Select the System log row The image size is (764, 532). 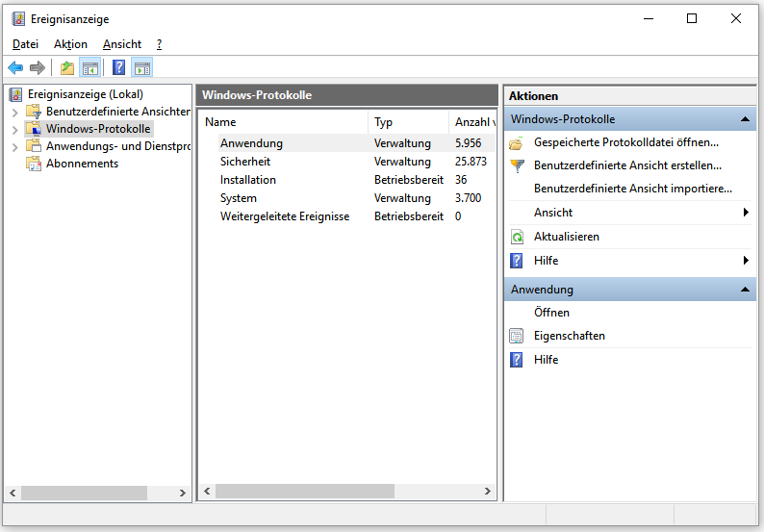[x=347, y=198]
